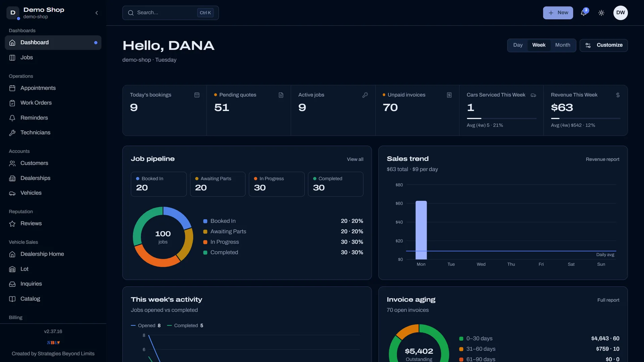Click the Jobs board icon in sidebar
Screen dimensions: 644x362
12,58
